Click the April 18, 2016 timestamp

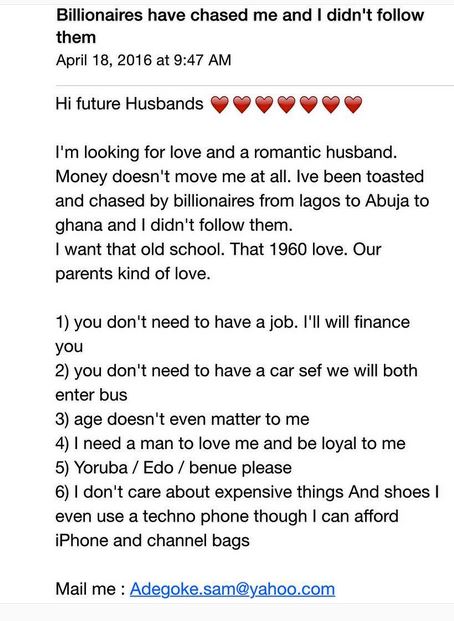(x=143, y=60)
